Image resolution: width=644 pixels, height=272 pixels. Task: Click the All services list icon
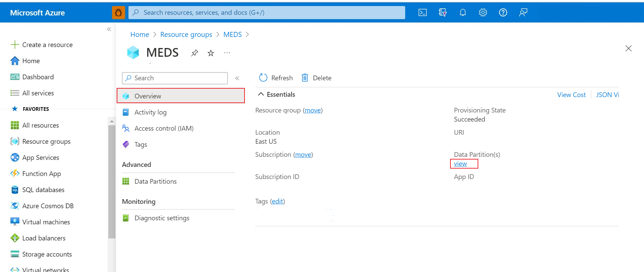coord(15,93)
